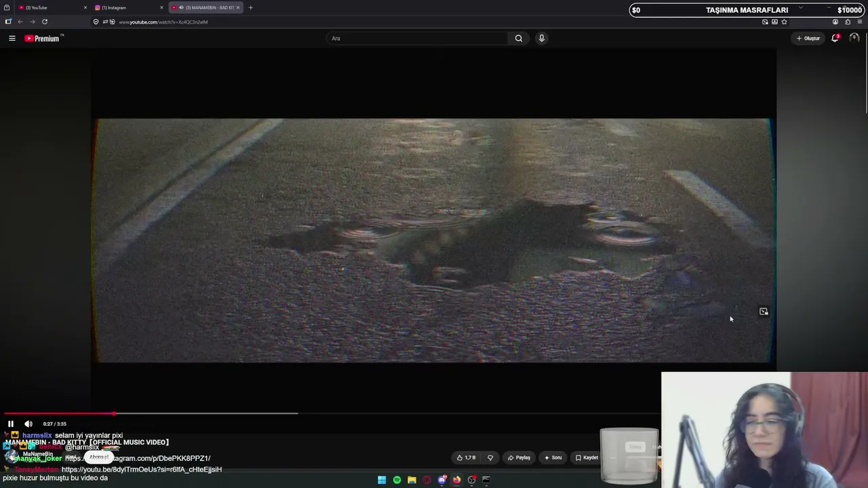Open Spotify from the taskbar
Image resolution: width=868 pixels, height=488 pixels.
(x=397, y=480)
